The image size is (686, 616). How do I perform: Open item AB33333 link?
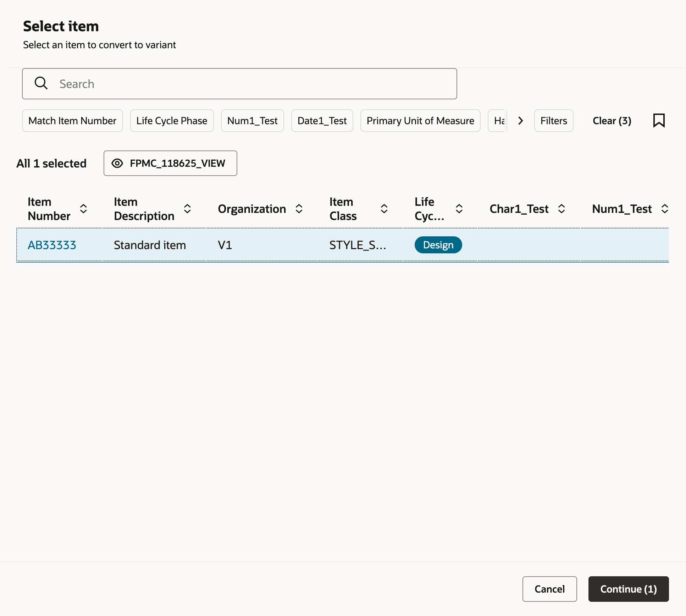(52, 245)
